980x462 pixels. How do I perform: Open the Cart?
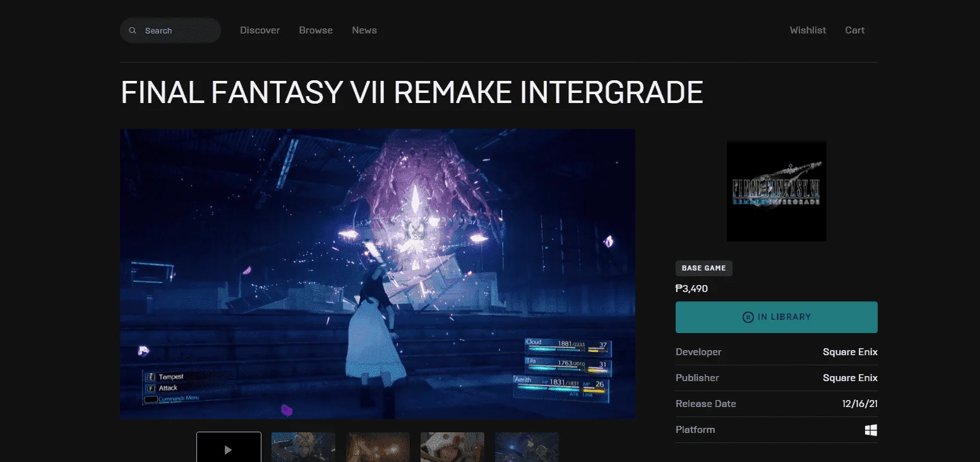[855, 30]
